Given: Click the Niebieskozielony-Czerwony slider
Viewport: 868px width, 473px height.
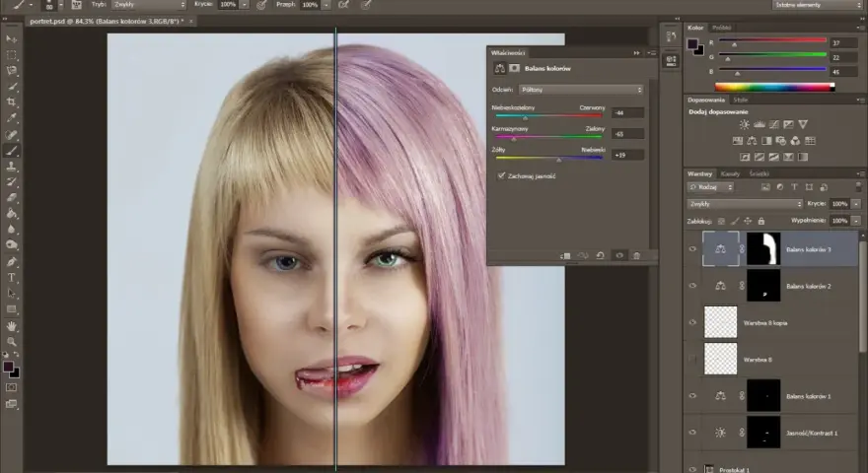Looking at the screenshot, I should (548, 115).
